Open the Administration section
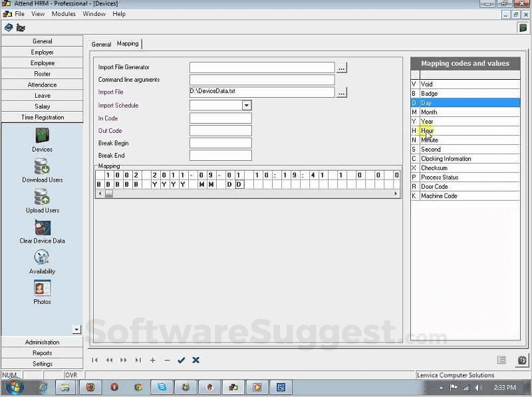The width and height of the screenshot is (532, 397). coord(42,342)
